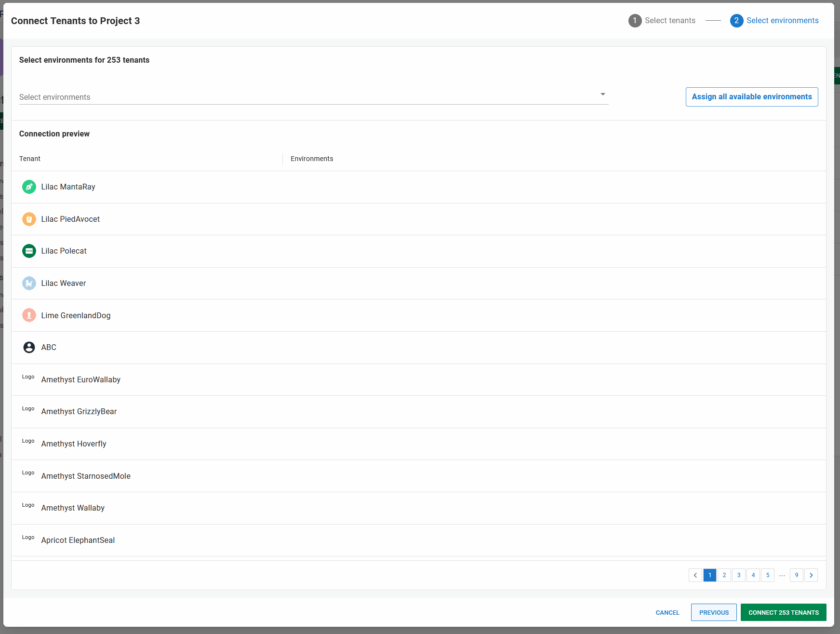Screen dimensions: 840x634
Task: Switch to the Select tenants step
Action: click(x=670, y=20)
